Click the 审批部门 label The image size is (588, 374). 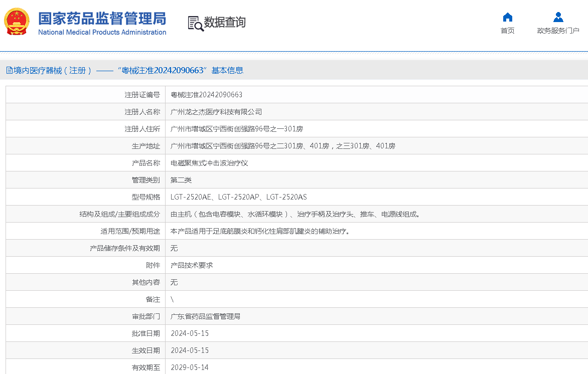point(146,316)
